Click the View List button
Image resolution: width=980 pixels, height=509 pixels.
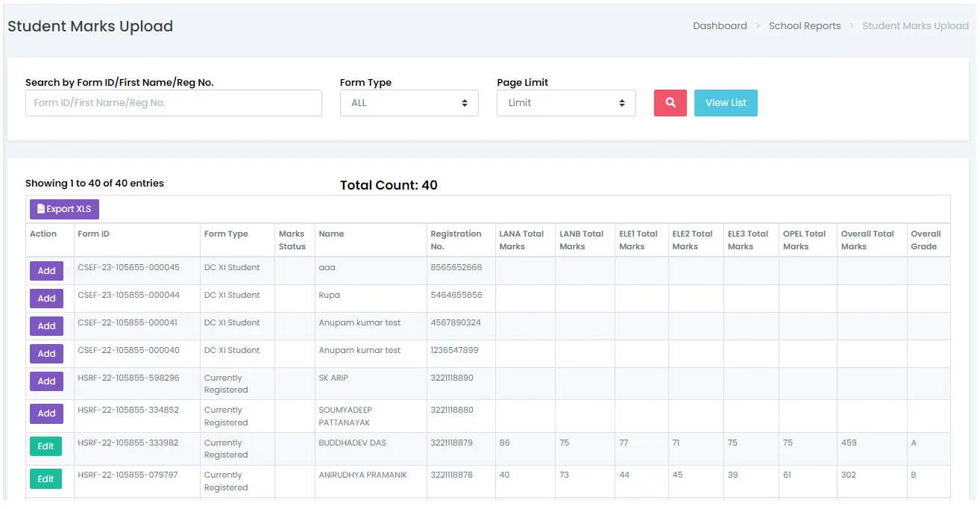(x=726, y=103)
